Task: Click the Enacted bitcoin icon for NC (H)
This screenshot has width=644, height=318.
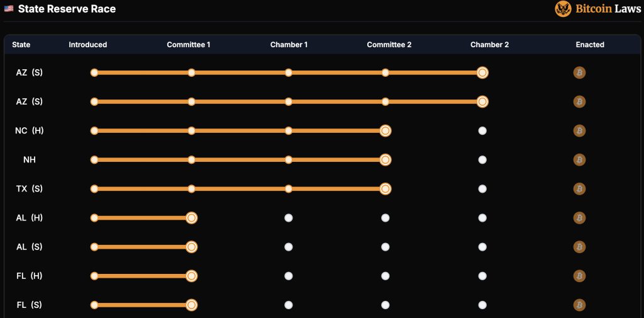Action: click(579, 131)
